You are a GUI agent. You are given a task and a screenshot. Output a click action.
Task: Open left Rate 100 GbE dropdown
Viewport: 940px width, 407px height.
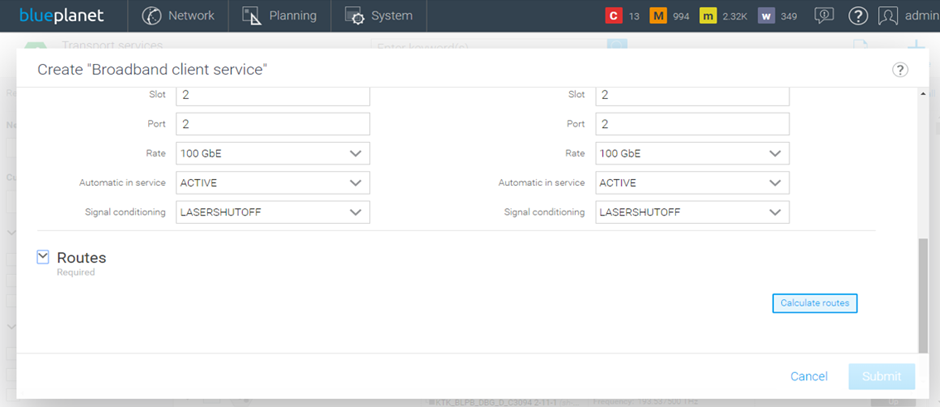273,153
